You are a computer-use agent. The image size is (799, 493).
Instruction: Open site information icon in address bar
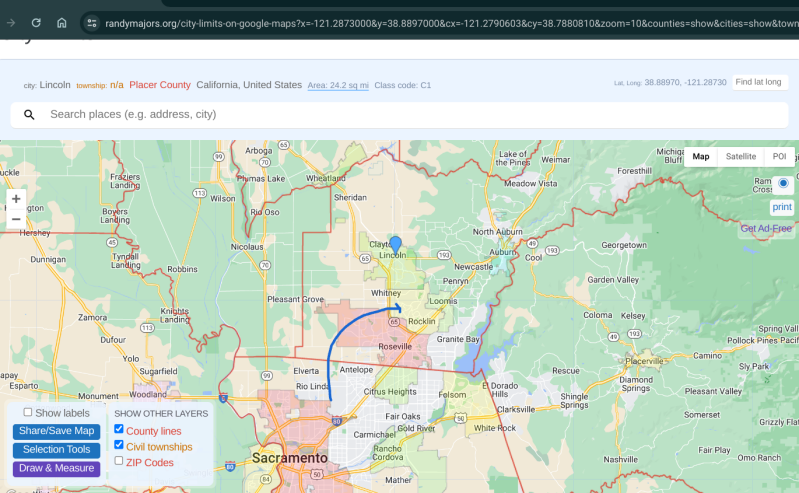[x=92, y=23]
